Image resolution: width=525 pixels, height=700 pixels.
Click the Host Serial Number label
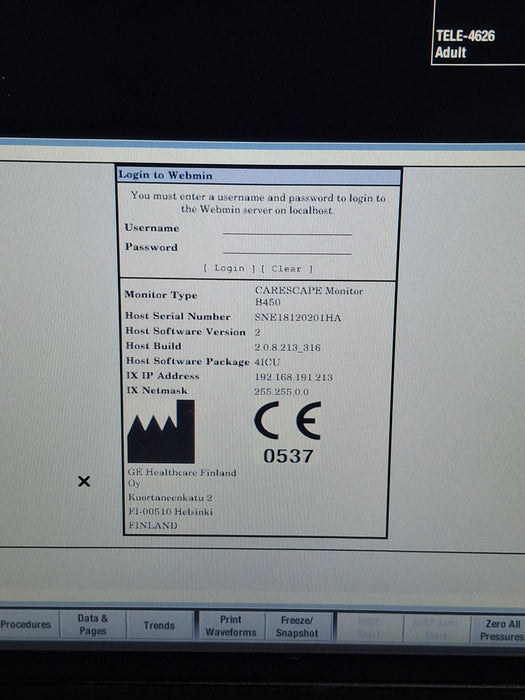tap(178, 316)
